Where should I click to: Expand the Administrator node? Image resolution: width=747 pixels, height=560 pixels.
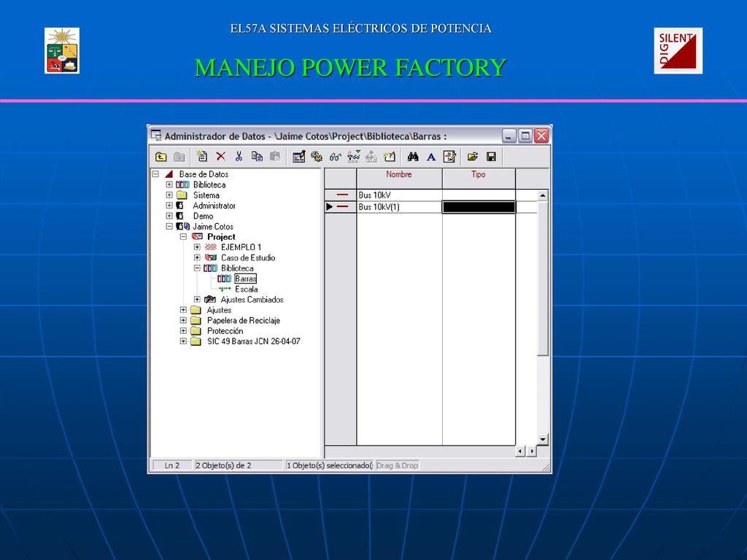click(169, 206)
